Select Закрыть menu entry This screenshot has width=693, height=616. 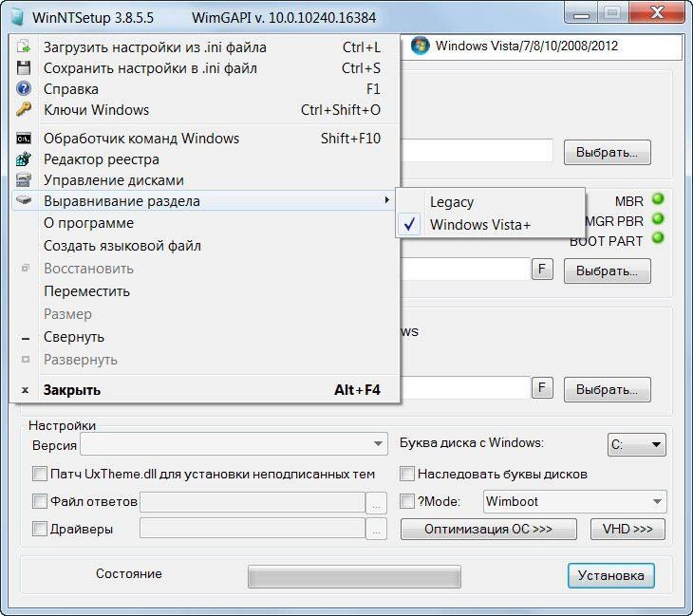point(205,390)
